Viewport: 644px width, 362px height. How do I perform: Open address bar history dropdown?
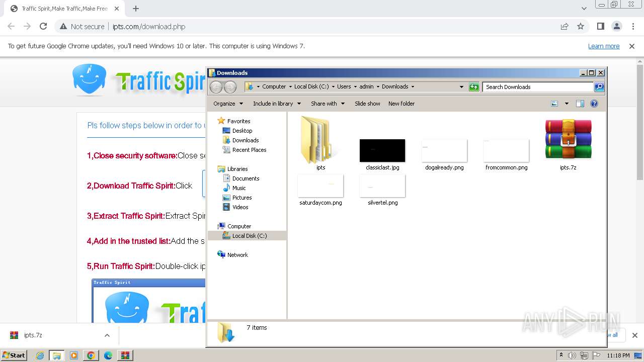tap(461, 87)
